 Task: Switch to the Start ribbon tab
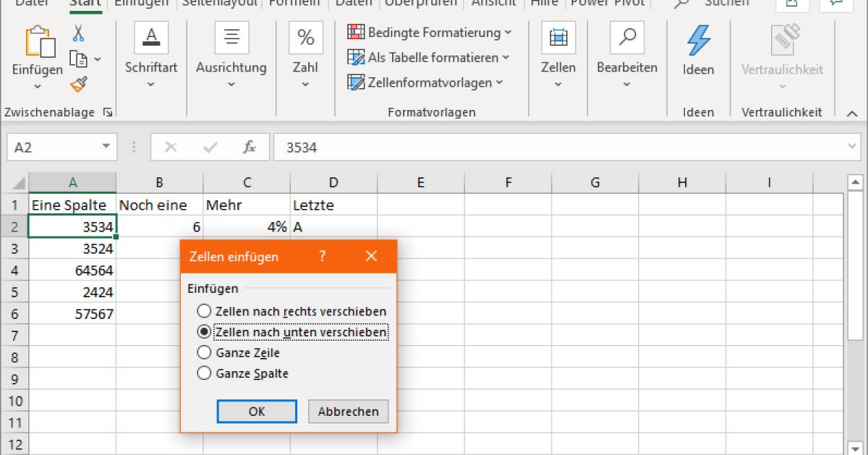[x=85, y=3]
